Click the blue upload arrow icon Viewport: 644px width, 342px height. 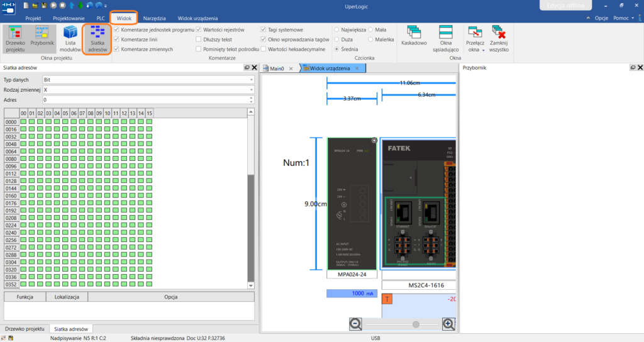coord(72,6)
